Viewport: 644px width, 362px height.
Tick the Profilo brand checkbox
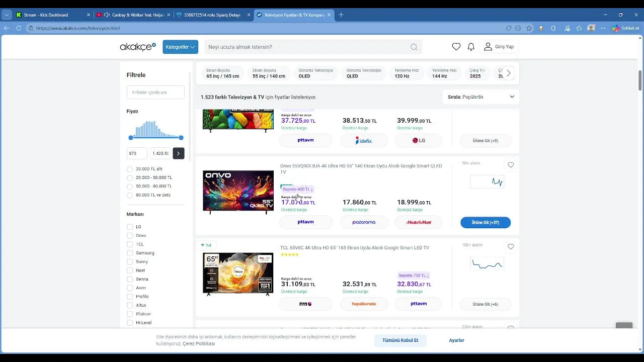tap(130, 297)
